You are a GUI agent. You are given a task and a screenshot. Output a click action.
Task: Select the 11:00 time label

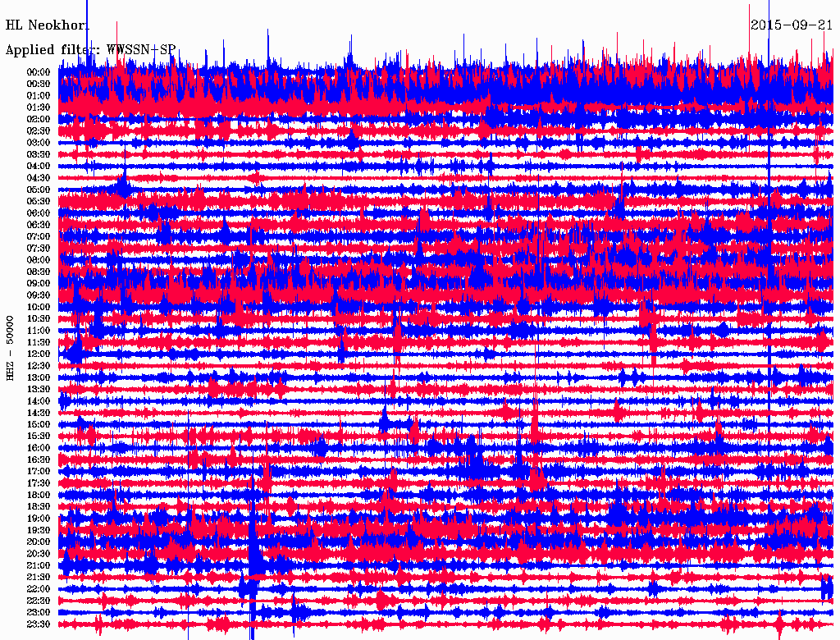[39, 330]
